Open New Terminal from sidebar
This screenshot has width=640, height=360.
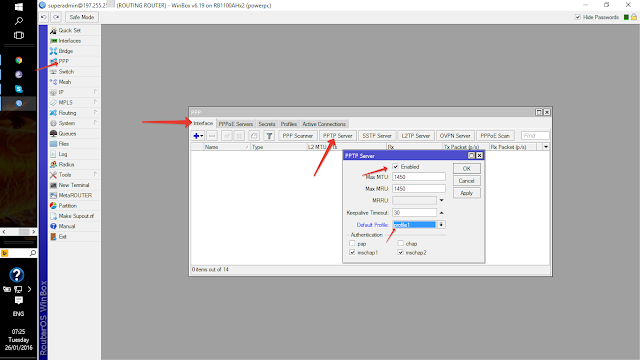(x=73, y=185)
